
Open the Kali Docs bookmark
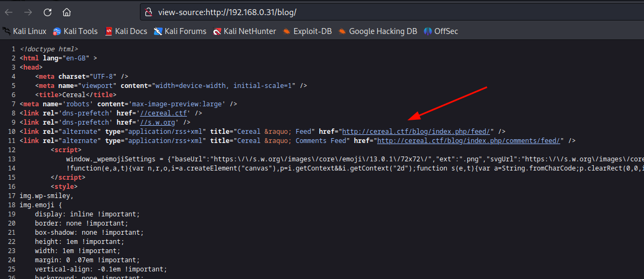126,31
